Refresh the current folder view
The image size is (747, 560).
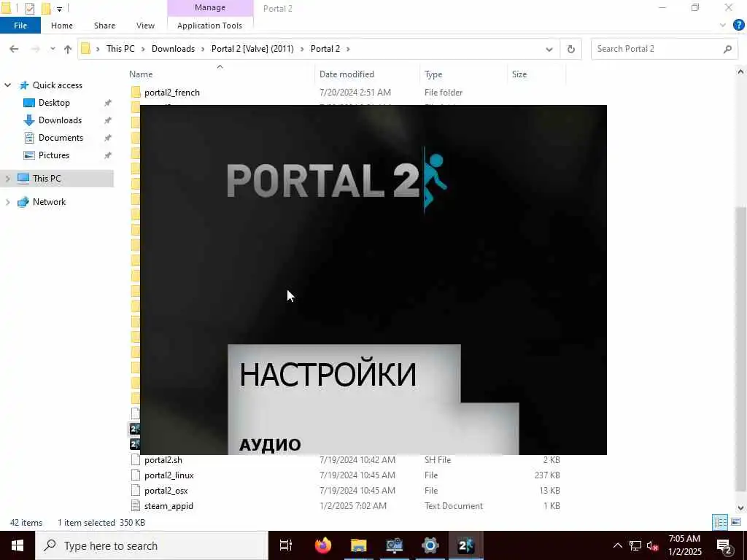pos(570,49)
